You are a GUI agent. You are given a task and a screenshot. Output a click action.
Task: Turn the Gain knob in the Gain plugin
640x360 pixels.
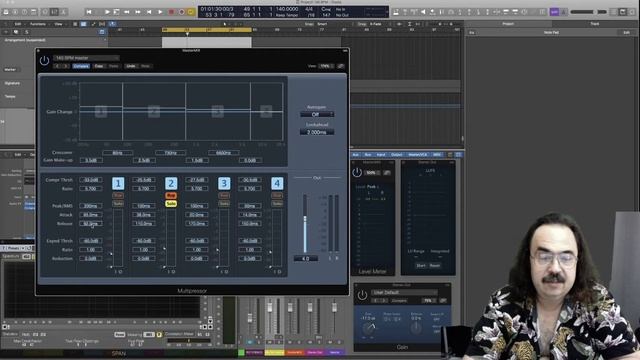point(369,329)
